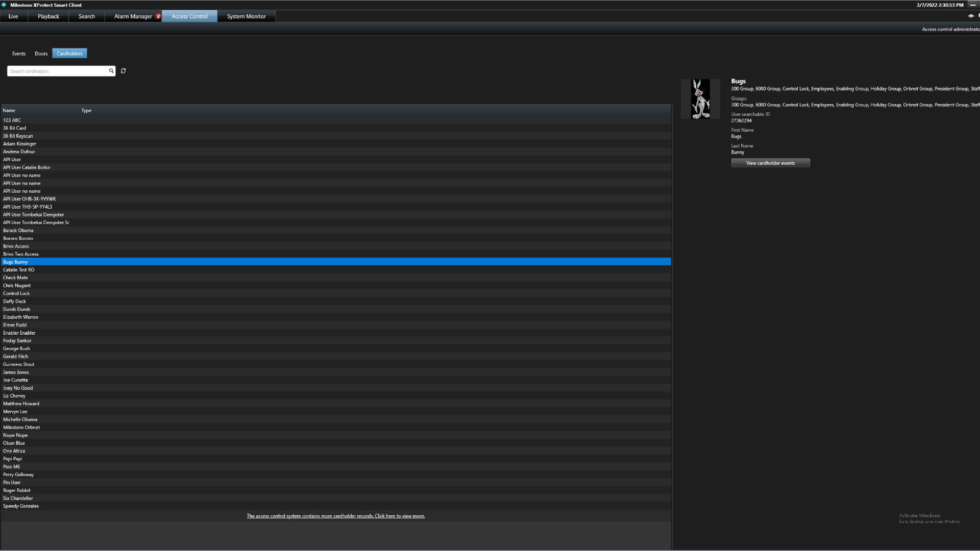Select cardholder Elmer Fudd
980x551 pixels.
point(336,325)
